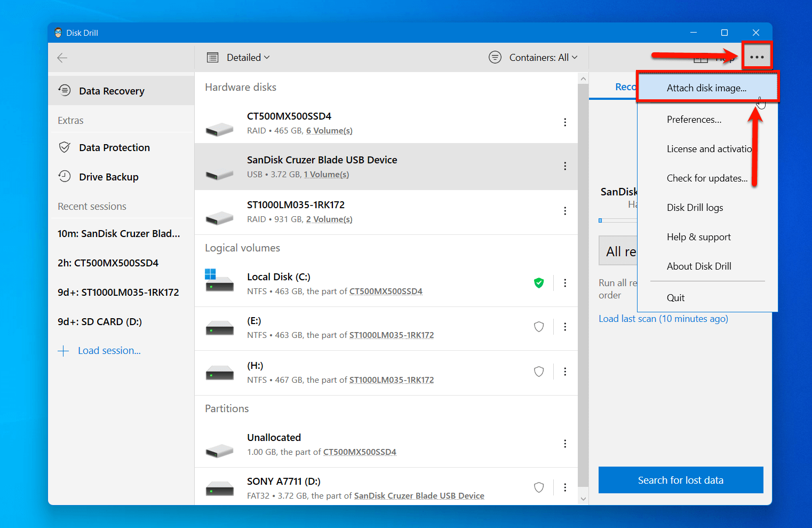
Task: Choose Help & support from the menu
Action: coord(707,237)
